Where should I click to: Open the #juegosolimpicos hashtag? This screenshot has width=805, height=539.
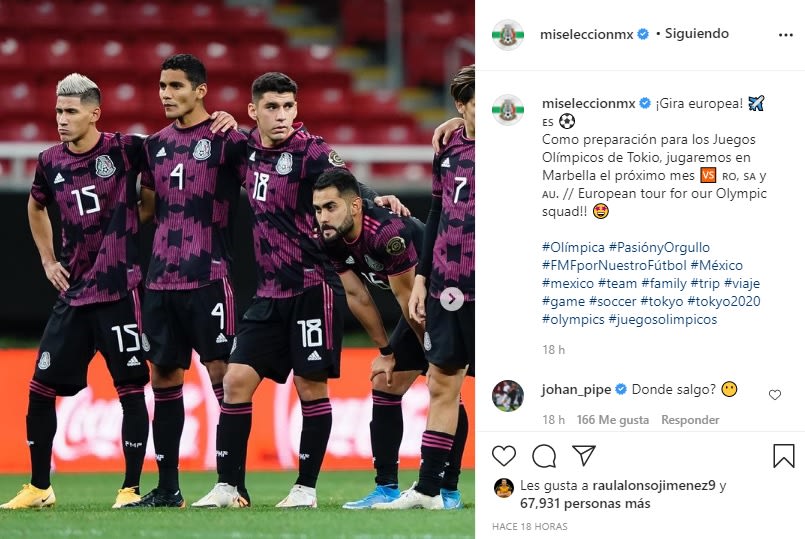point(663,319)
